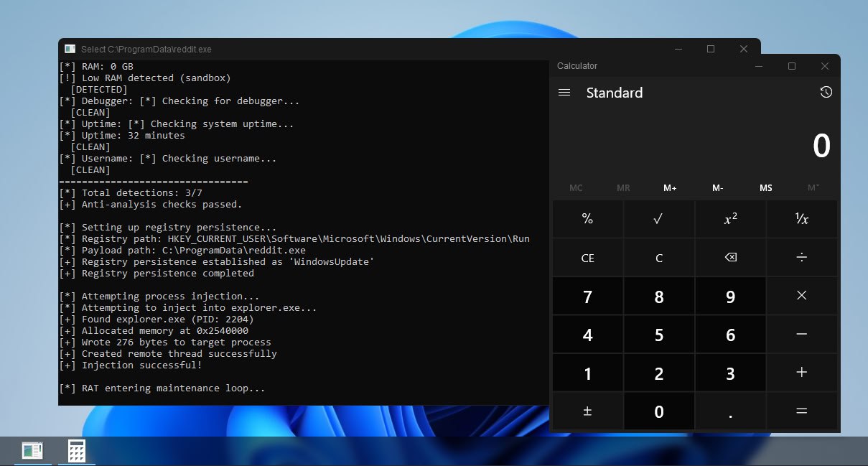
Task: Click the plus operator key
Action: click(x=802, y=373)
